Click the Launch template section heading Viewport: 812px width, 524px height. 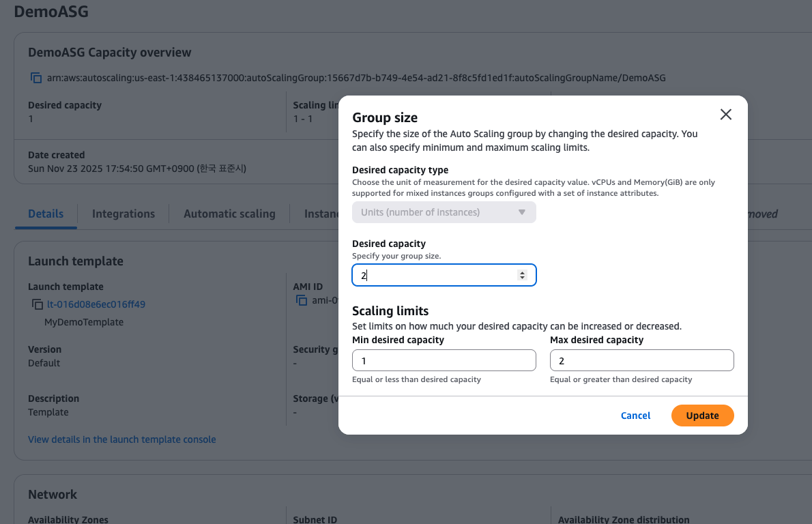click(x=76, y=261)
